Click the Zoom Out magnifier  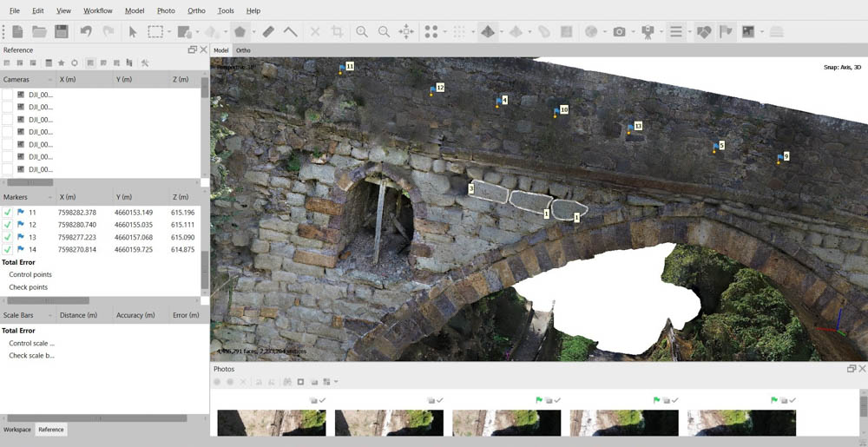384,31
